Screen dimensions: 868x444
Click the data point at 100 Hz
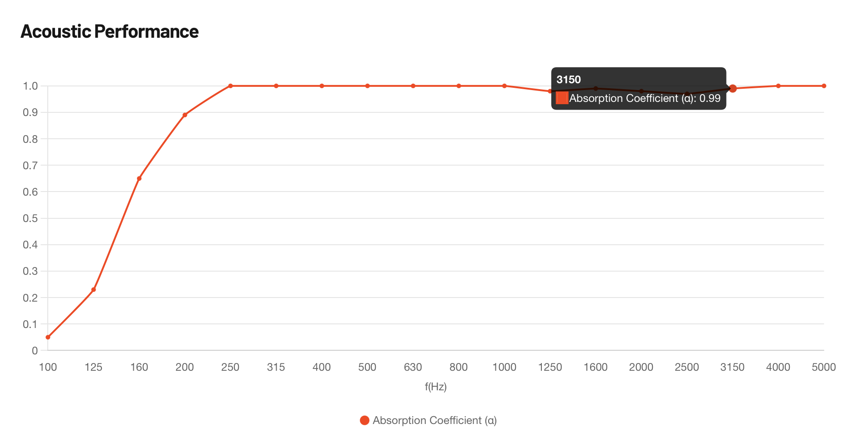tap(48, 337)
